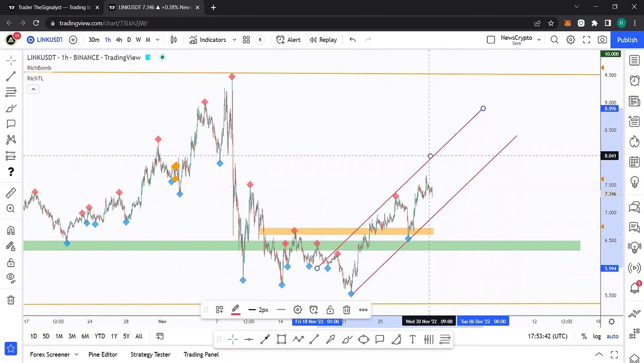The height and width of the screenshot is (363, 644).
Task: Click the zoom in magnifier tool
Action: pyautogui.click(x=11, y=209)
